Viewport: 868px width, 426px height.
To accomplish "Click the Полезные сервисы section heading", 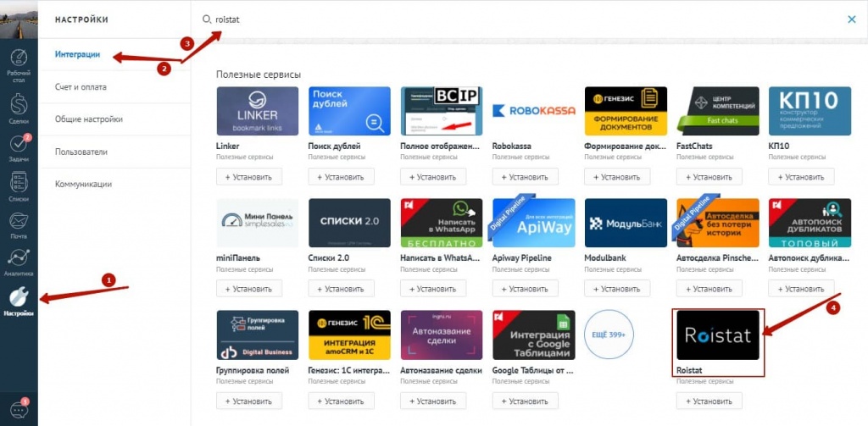I will pos(259,75).
